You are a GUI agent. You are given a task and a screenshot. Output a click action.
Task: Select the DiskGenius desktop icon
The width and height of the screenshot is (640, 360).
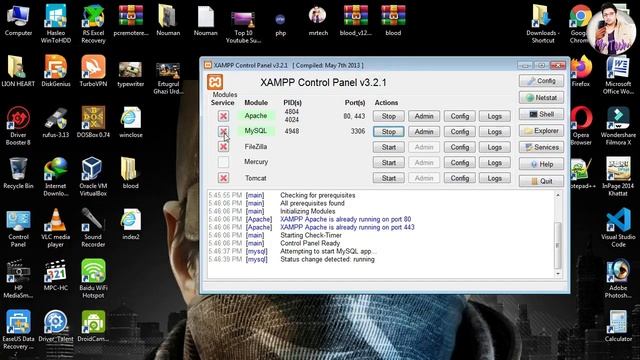click(56, 71)
